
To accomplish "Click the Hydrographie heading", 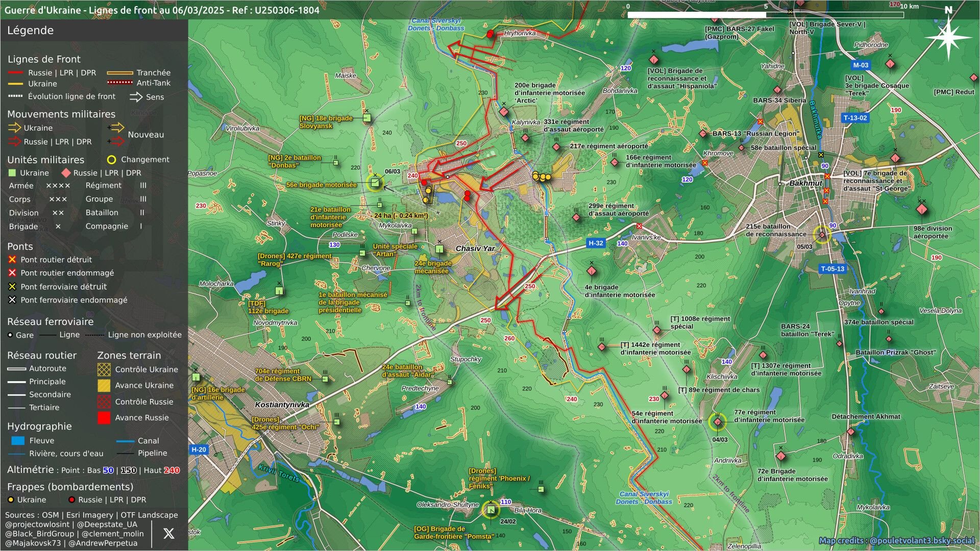I will [x=39, y=427].
